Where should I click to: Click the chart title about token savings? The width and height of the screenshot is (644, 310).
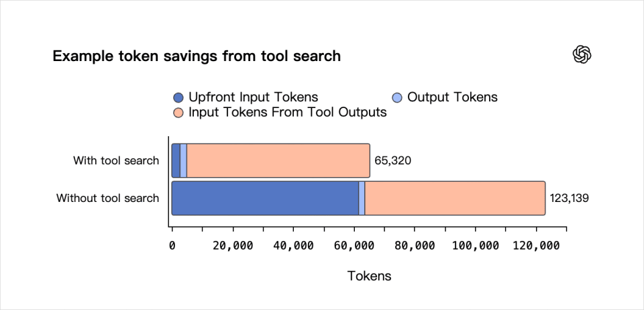(x=197, y=56)
